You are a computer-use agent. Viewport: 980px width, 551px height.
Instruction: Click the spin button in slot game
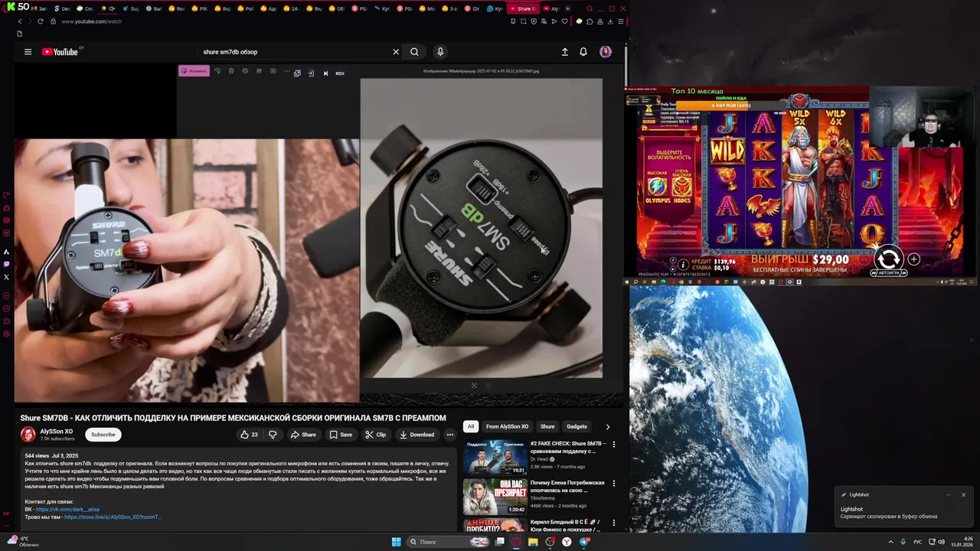click(888, 258)
